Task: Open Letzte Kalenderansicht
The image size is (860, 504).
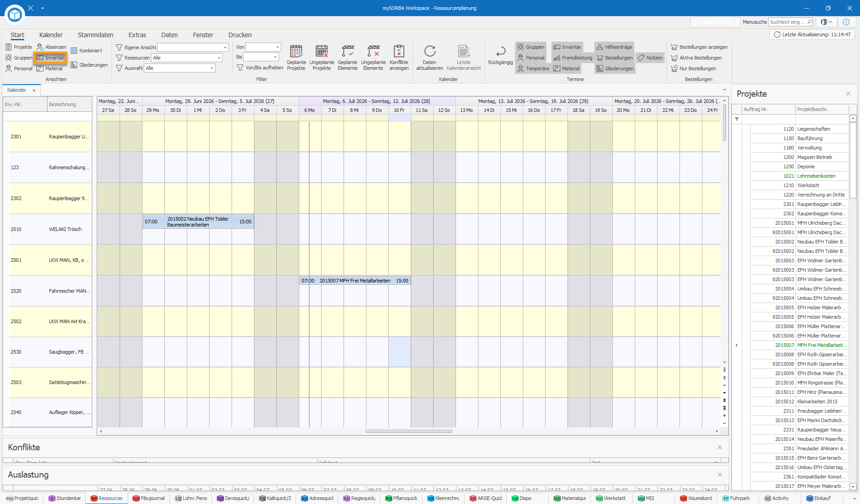Action: pos(464,57)
